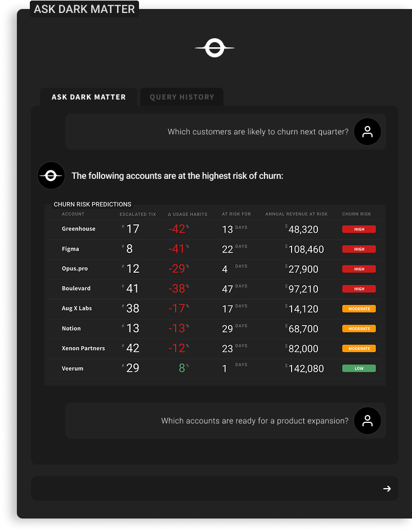This screenshot has height=532, width=412.
Task: Click the $82,000 revenue value
Action: pyautogui.click(x=302, y=349)
